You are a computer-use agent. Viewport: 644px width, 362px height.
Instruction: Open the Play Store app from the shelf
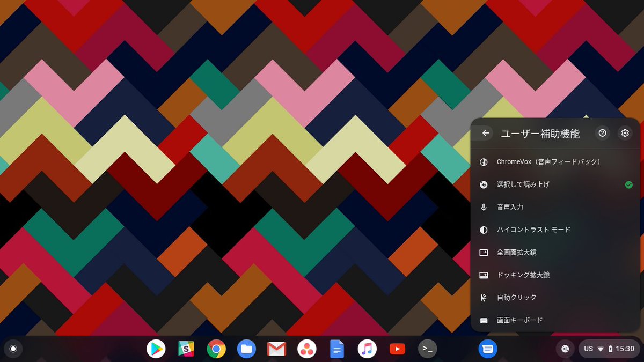(156, 349)
